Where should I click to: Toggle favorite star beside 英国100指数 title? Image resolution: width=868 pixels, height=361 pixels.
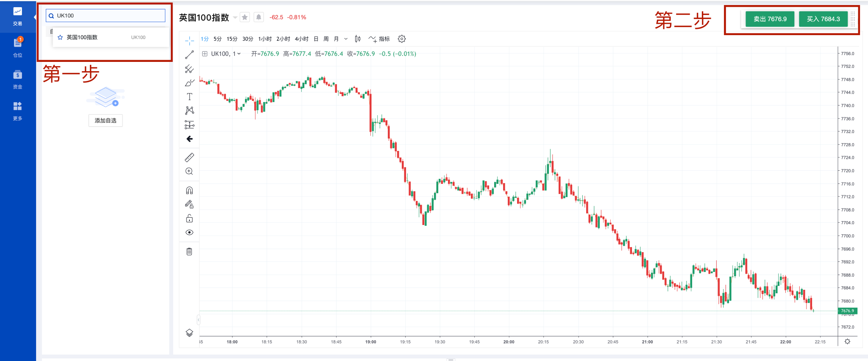click(245, 17)
